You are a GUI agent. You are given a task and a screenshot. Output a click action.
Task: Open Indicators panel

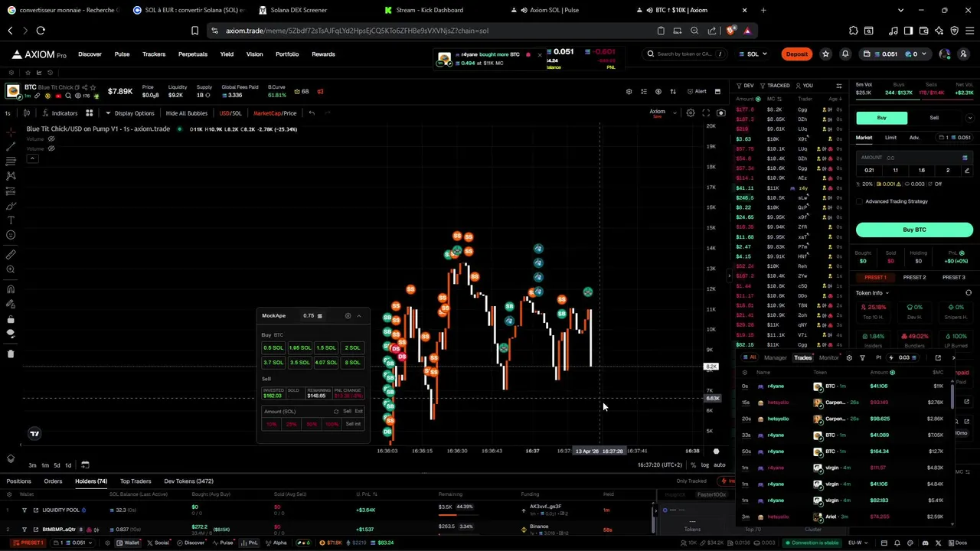click(60, 113)
